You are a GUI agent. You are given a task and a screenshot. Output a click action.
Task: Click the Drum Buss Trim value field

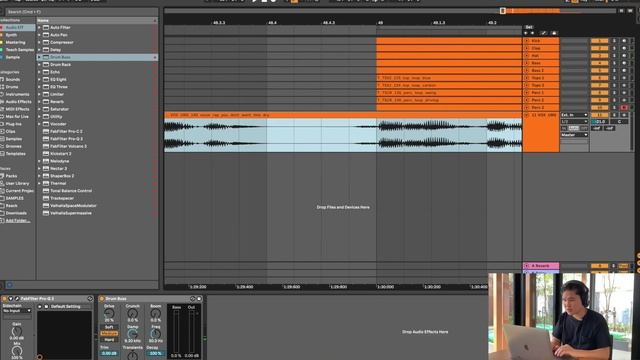[x=109, y=353]
